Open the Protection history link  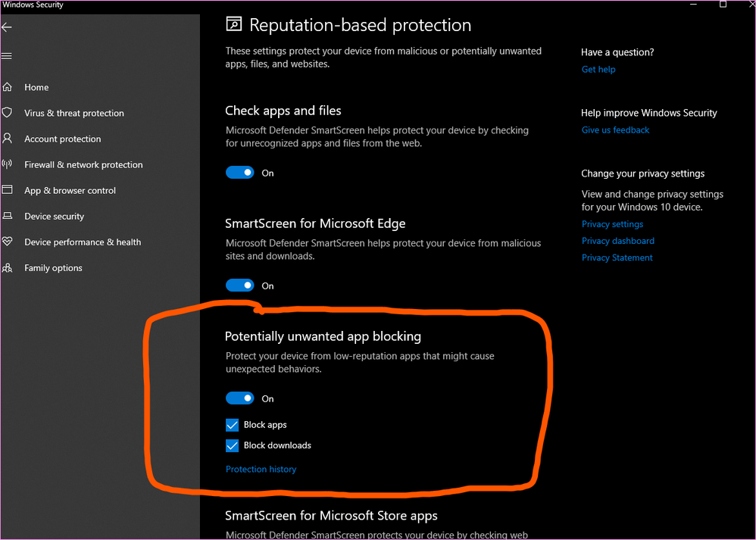tap(261, 469)
